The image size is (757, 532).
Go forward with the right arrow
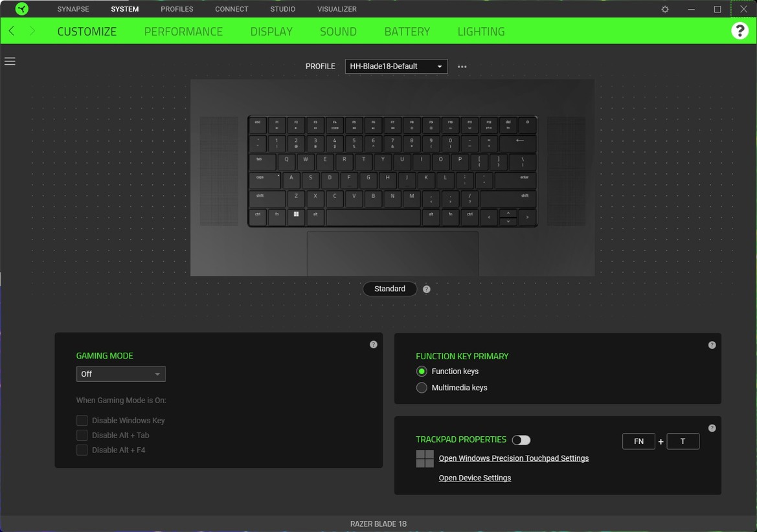pyautogui.click(x=32, y=31)
